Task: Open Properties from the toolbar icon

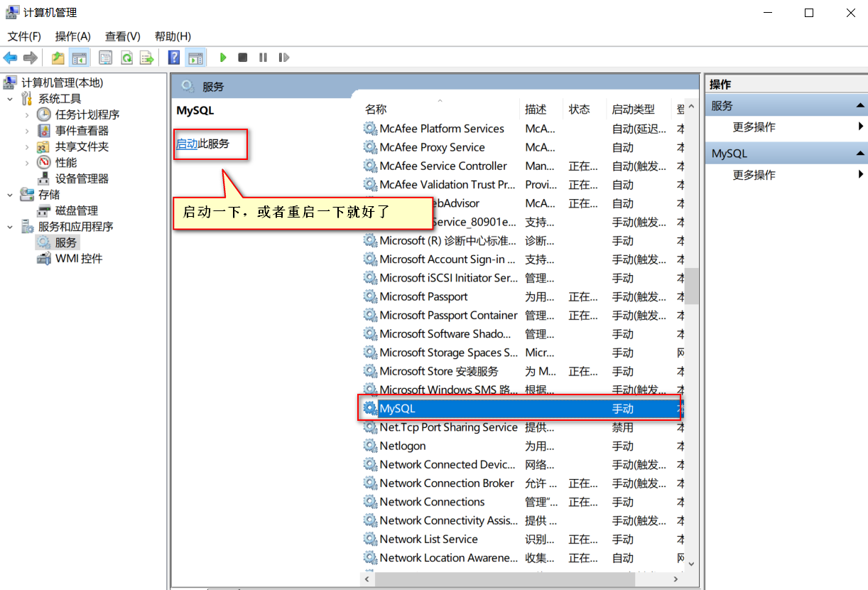Action: [x=105, y=58]
